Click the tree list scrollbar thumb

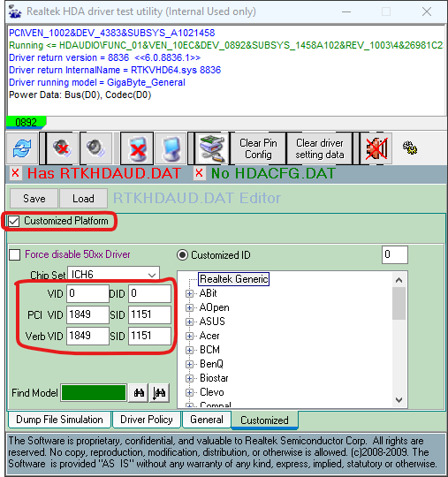[x=399, y=304]
